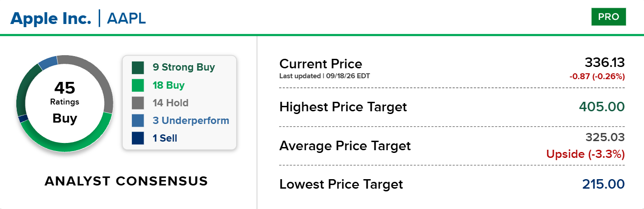This screenshot has width=644, height=209.
Task: Click the Current Price value 336.13
Action: pos(605,62)
